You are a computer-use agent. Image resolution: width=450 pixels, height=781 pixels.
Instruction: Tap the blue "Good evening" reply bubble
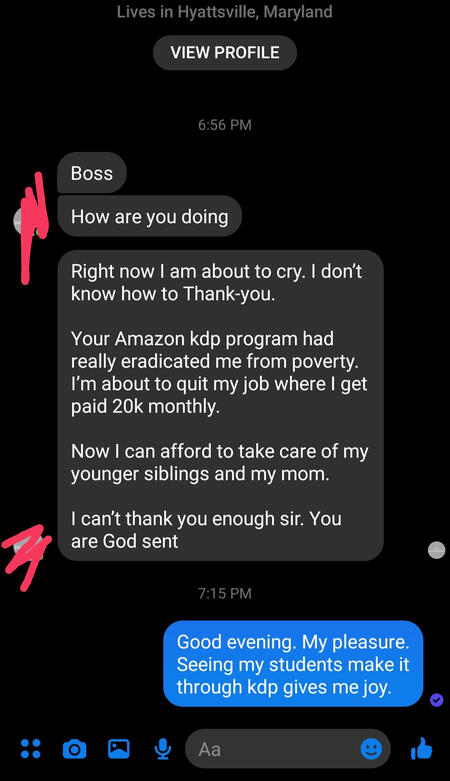(294, 664)
